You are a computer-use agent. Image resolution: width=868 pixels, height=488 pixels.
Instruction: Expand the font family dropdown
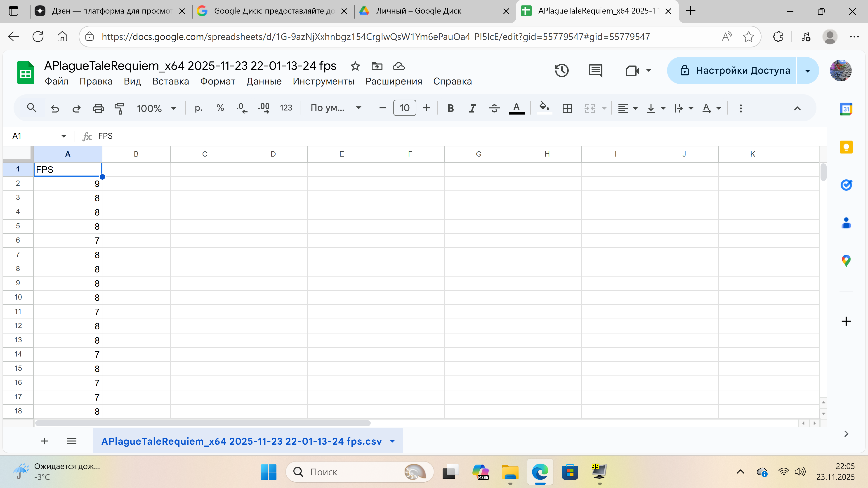[x=336, y=108]
